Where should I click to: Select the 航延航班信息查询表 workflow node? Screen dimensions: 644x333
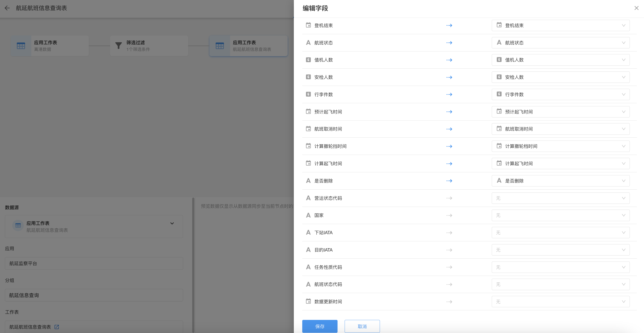248,46
